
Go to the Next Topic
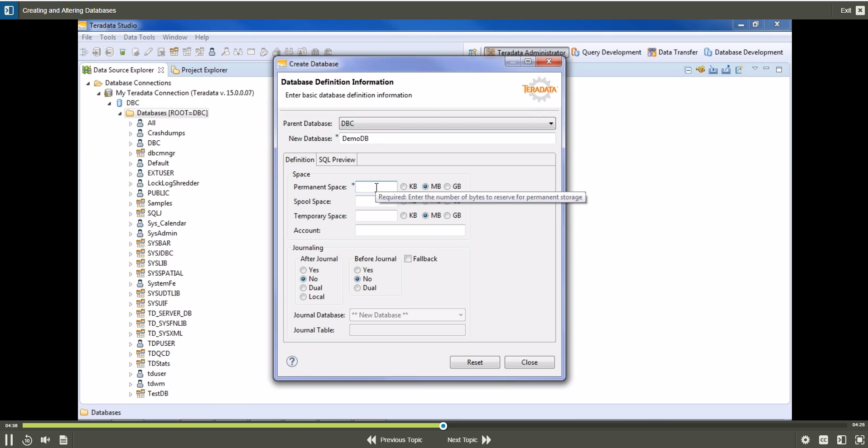pyautogui.click(x=462, y=439)
